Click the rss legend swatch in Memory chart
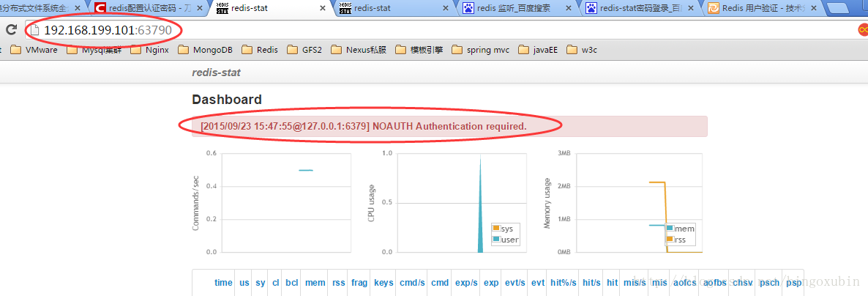 point(670,240)
